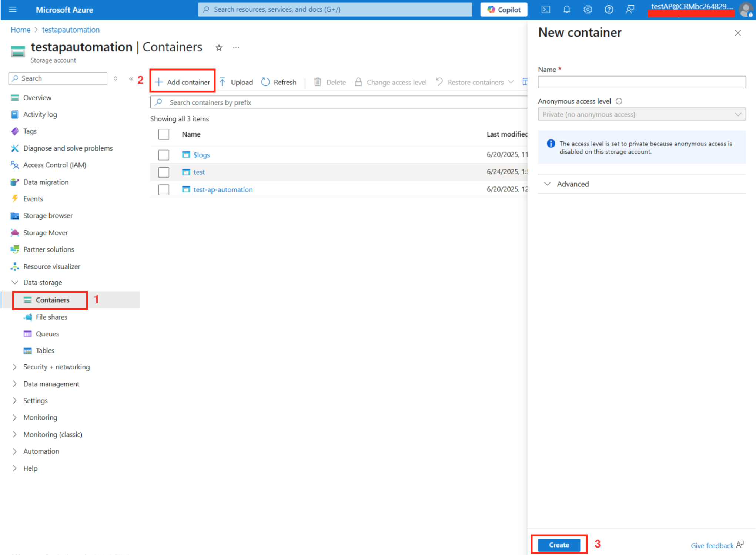This screenshot has width=756, height=555.
Task: Select the test container checkbox
Action: point(164,172)
